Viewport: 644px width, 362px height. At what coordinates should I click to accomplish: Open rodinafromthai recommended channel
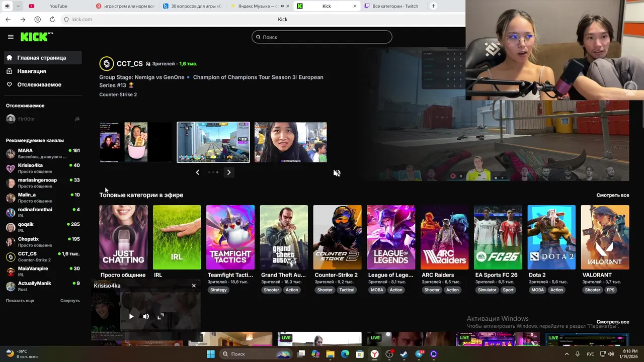tap(43, 212)
